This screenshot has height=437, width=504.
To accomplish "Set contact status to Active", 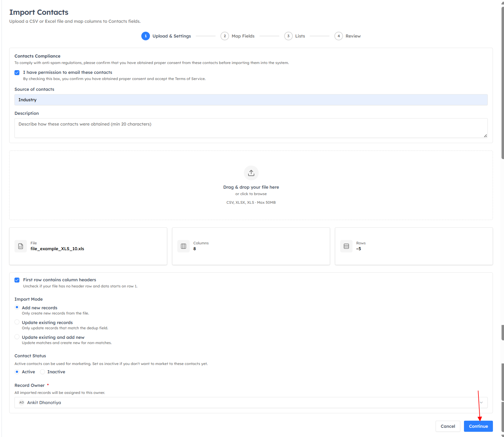I will click(x=17, y=372).
